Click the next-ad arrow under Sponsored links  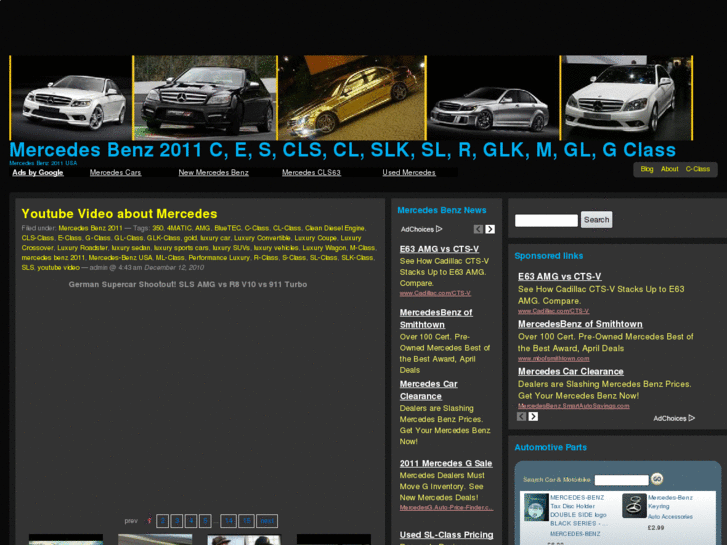click(x=533, y=417)
